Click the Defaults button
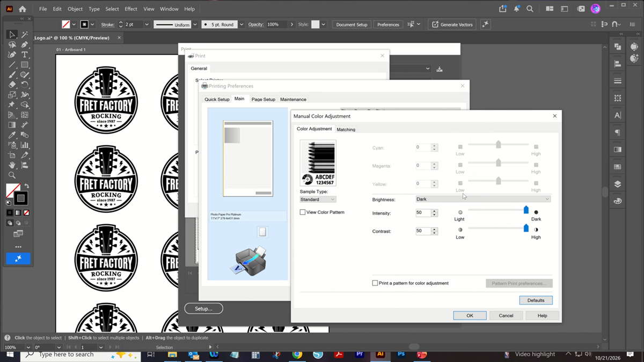 pyautogui.click(x=536, y=300)
